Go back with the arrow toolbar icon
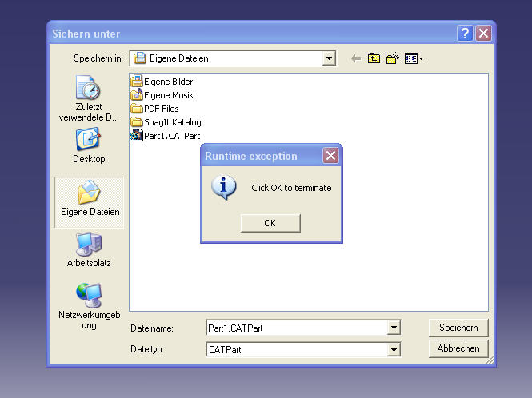The image size is (532, 398). coord(355,58)
